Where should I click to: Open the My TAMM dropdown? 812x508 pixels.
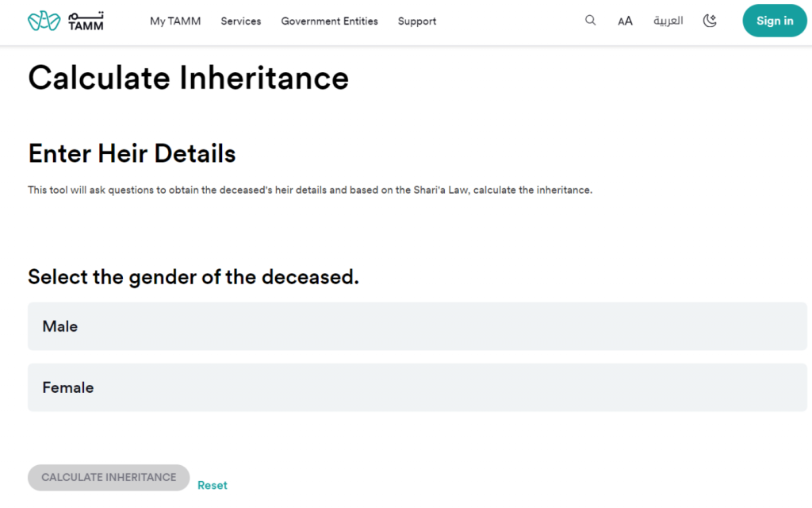click(x=175, y=21)
